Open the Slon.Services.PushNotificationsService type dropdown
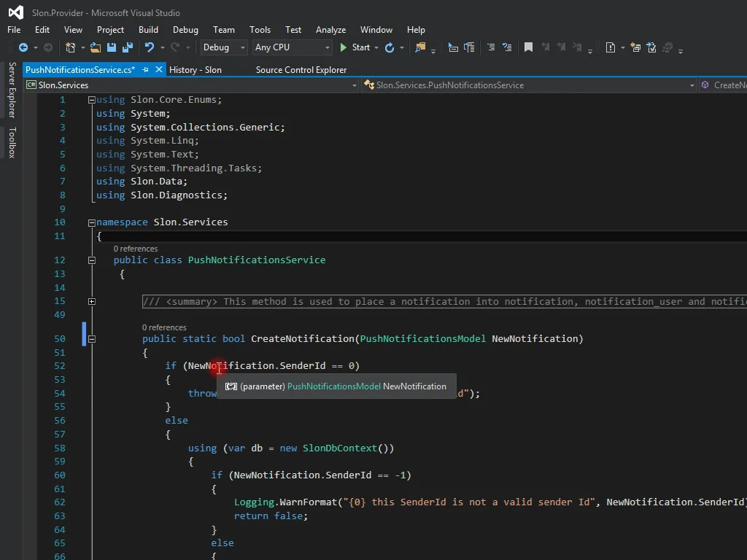747x560 pixels. click(x=528, y=85)
